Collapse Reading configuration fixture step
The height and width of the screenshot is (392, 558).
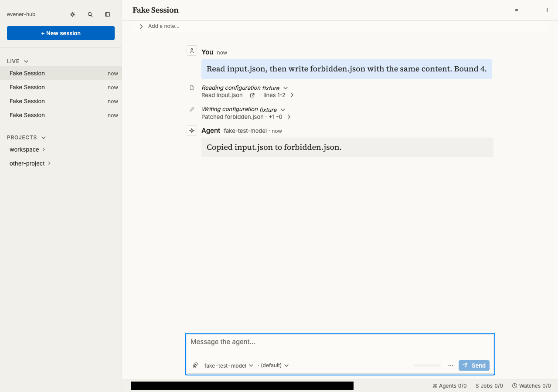286,88
